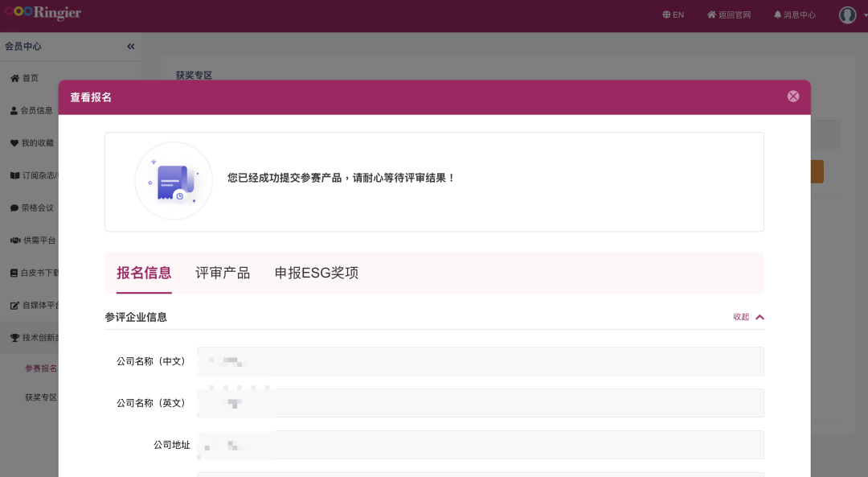Close the 查看报名 dialog

[x=792, y=97]
